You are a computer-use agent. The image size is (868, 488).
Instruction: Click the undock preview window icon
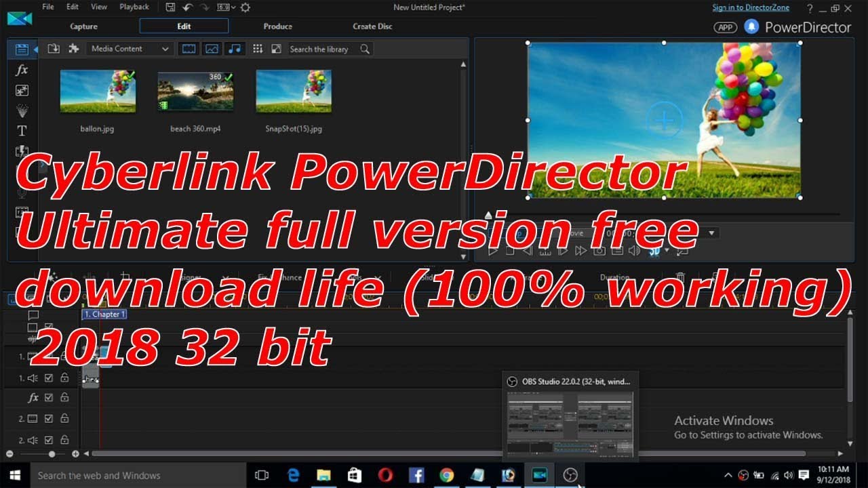682,250
